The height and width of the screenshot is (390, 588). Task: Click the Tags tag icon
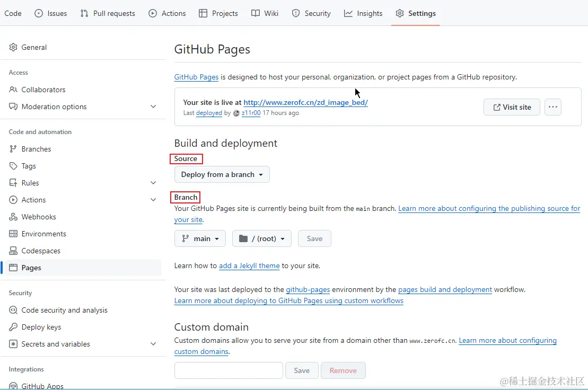click(x=13, y=165)
